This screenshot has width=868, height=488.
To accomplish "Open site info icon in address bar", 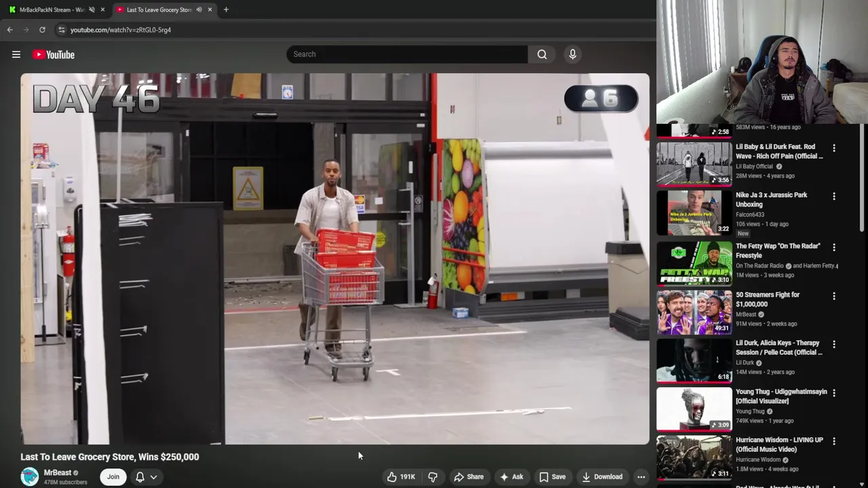I will click(62, 30).
